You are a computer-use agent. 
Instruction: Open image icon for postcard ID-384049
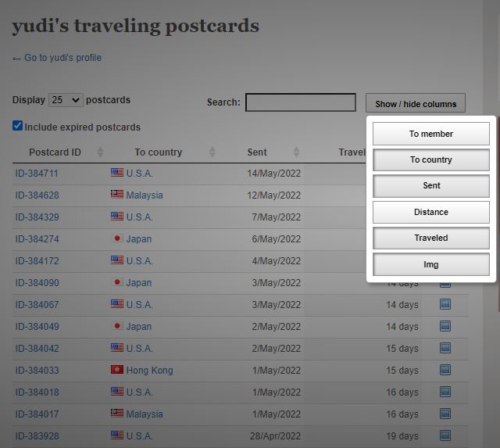445,326
